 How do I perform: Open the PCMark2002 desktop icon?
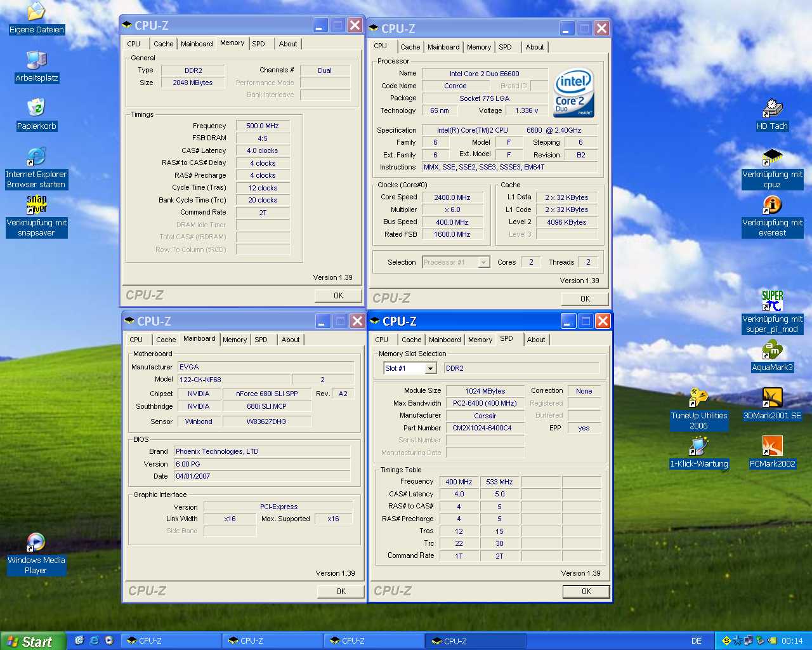pyautogui.click(x=772, y=446)
